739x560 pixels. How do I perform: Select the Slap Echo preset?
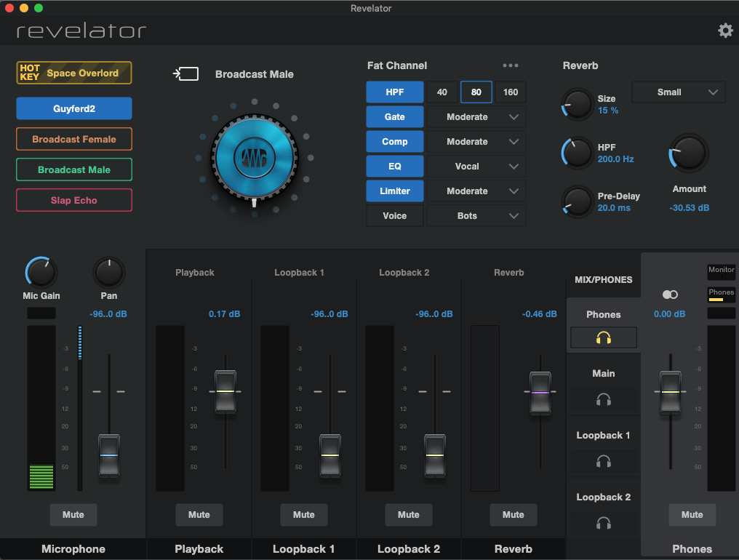[x=74, y=200]
